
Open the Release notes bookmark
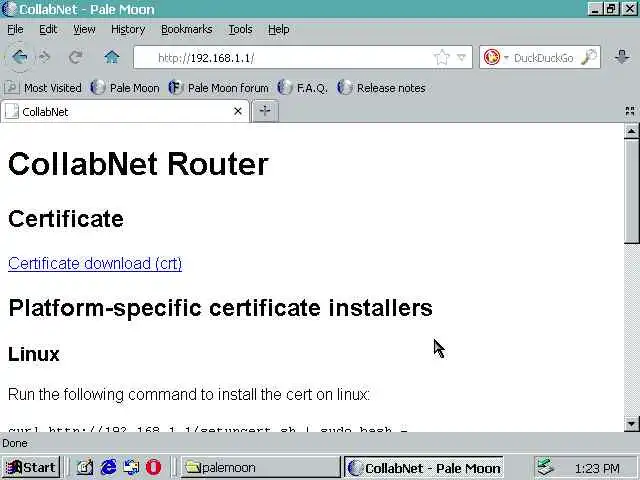click(382, 88)
